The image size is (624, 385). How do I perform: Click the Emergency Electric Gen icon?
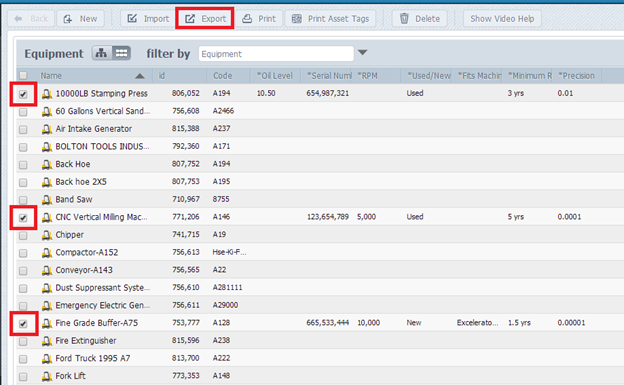point(47,305)
